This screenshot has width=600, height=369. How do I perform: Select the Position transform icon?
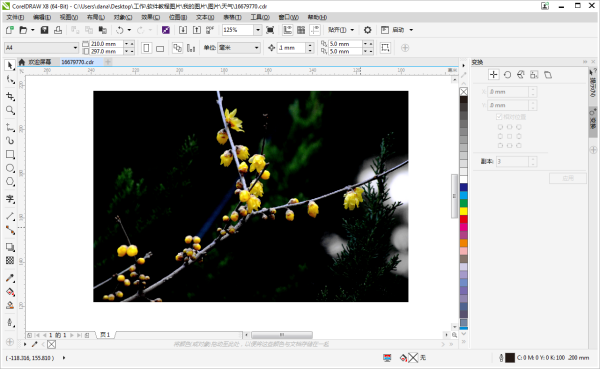pos(494,75)
